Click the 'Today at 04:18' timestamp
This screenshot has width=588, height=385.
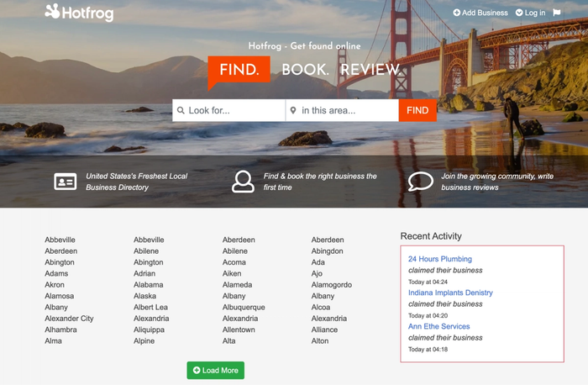428,350
